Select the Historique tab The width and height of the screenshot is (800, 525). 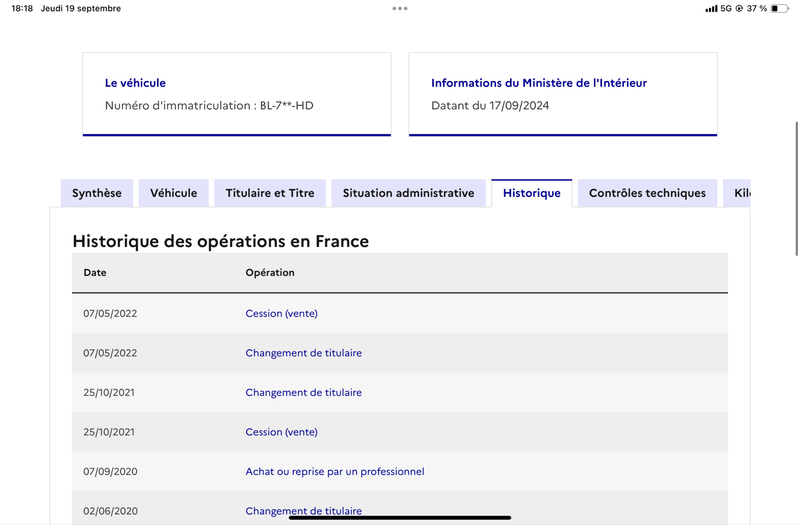532,193
